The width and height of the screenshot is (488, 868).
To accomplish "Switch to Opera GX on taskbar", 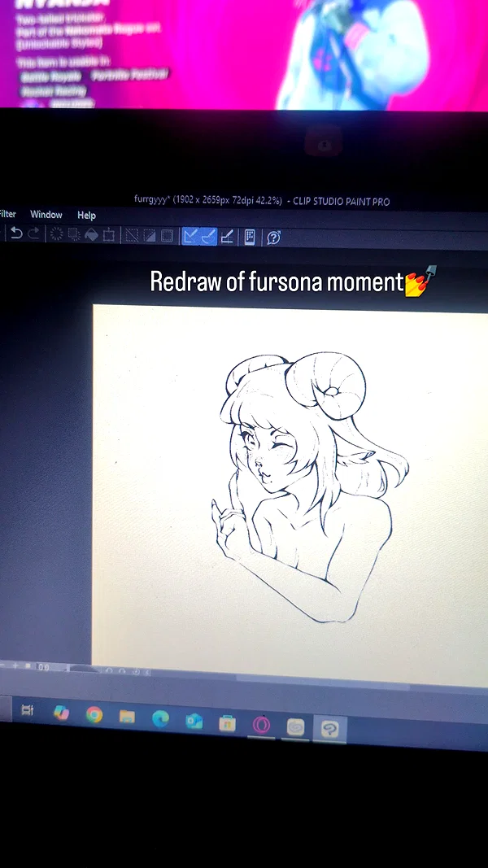I will pyautogui.click(x=261, y=725).
